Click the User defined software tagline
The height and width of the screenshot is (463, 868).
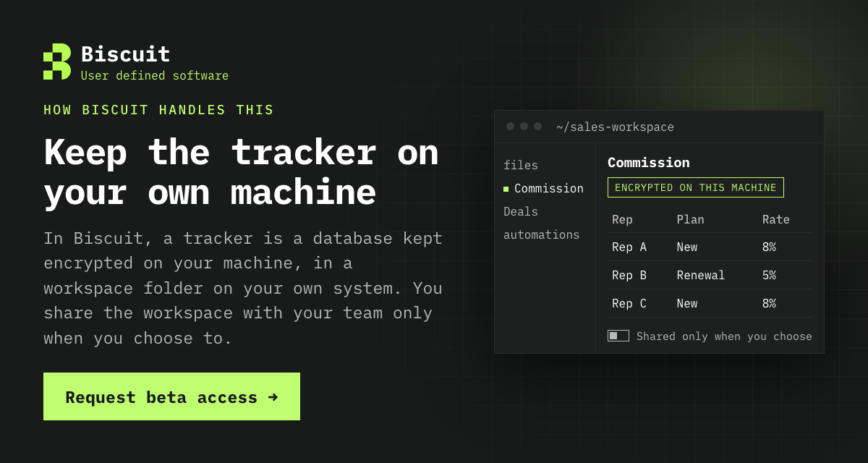(x=155, y=75)
